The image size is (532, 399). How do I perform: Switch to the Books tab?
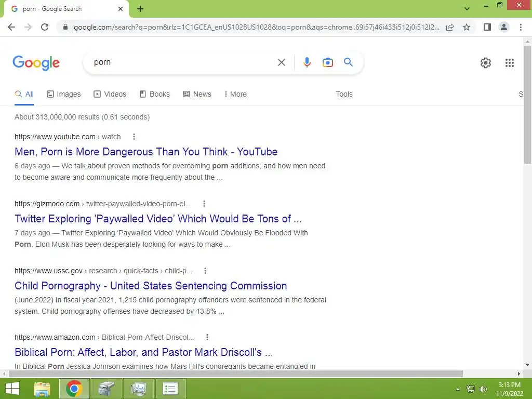tap(155, 94)
